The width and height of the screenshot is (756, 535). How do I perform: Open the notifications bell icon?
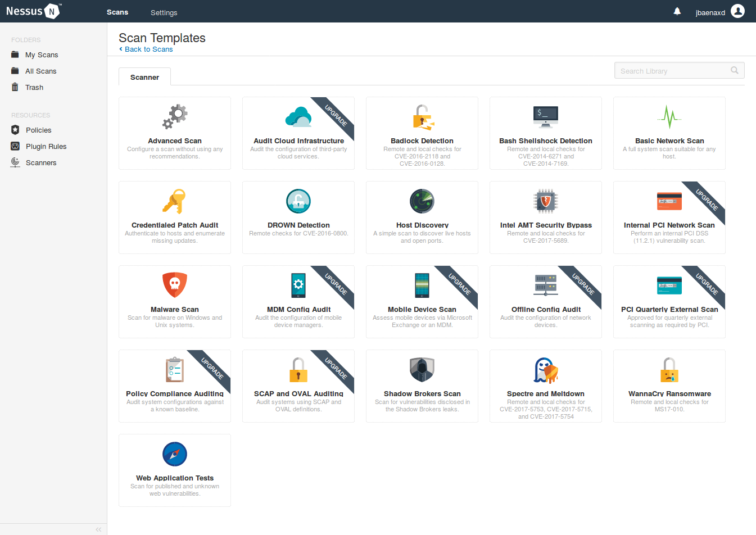[677, 11]
